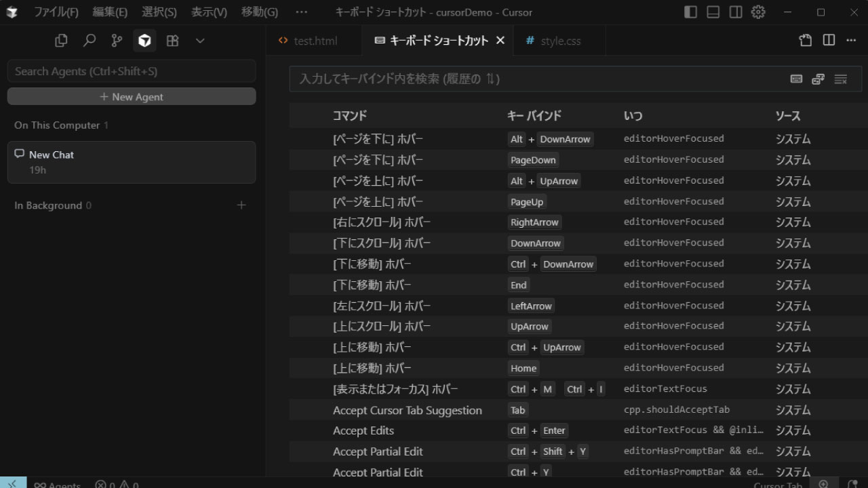This screenshot has width=868, height=488.
Task: Open the 移動(G) menu
Action: [260, 12]
